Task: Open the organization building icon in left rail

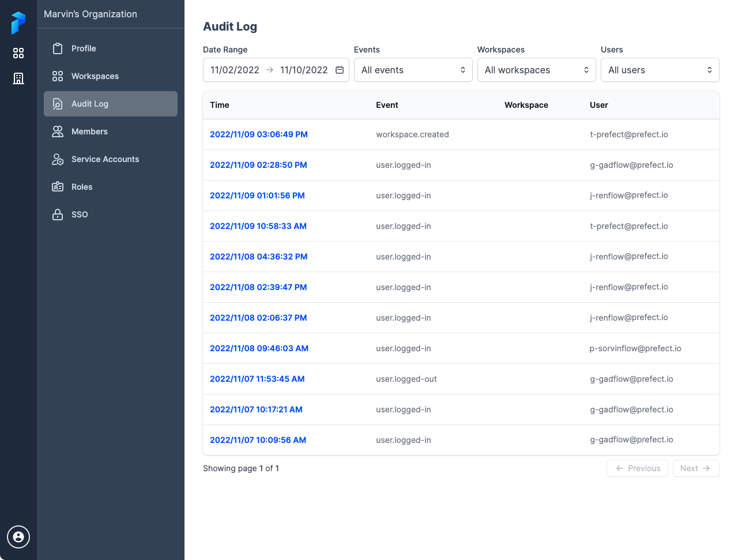Action: [x=18, y=78]
